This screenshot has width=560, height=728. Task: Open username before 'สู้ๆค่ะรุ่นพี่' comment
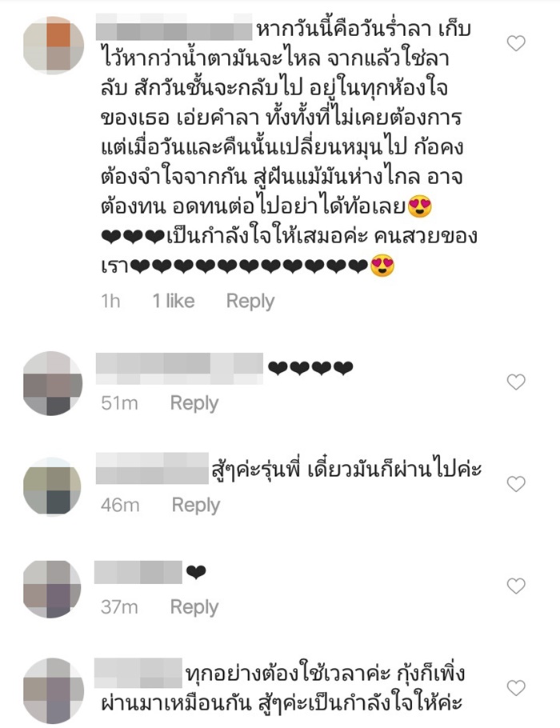[x=152, y=469]
